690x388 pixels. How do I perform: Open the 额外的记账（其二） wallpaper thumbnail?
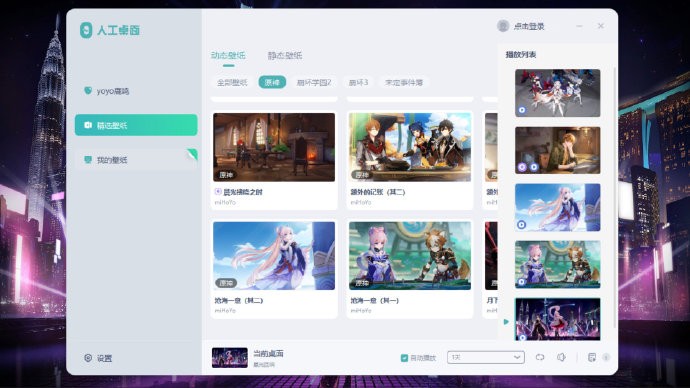pyautogui.click(x=410, y=147)
